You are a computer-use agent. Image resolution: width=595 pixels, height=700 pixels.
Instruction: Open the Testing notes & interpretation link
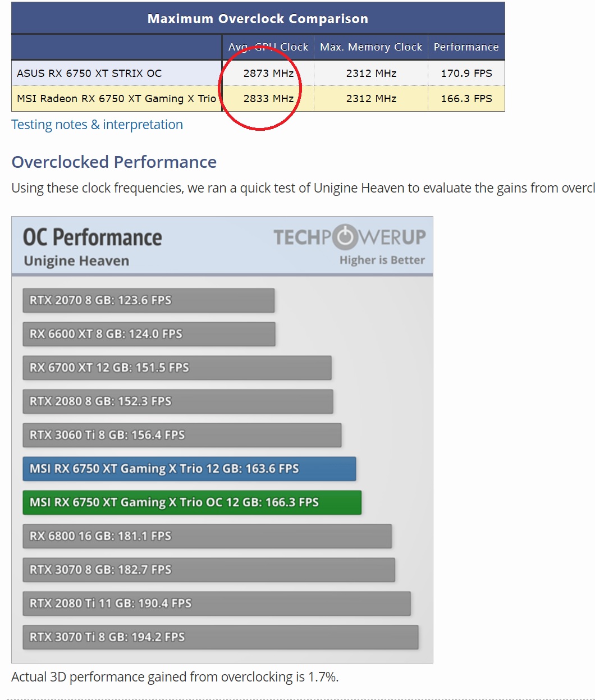97,125
